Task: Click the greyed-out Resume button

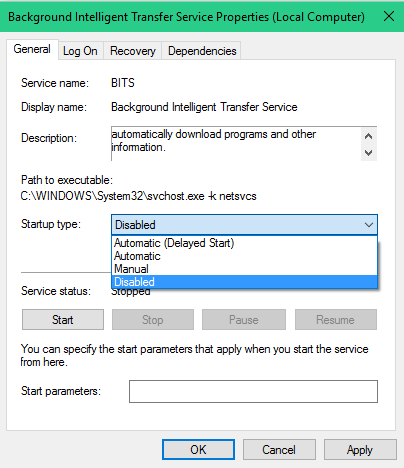Action: (x=336, y=320)
